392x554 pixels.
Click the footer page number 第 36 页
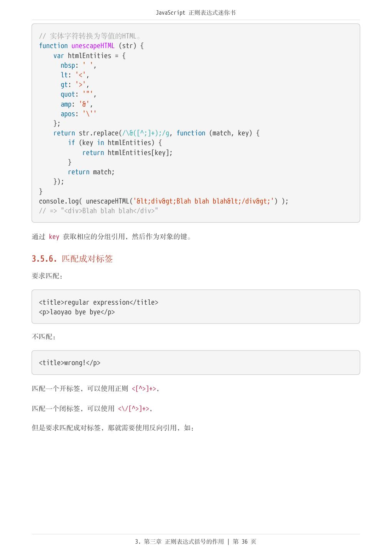(244, 542)
